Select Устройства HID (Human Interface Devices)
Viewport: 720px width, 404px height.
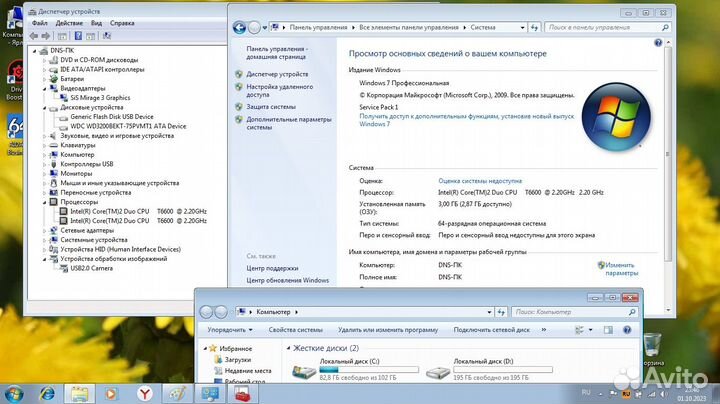point(120,249)
